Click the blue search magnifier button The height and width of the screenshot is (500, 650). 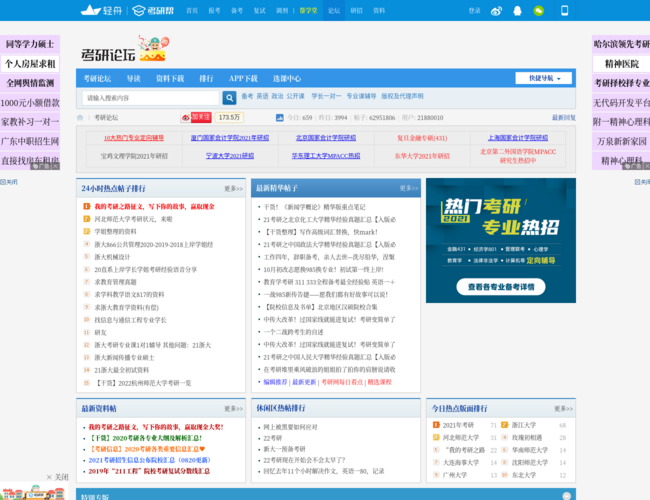[x=229, y=98]
